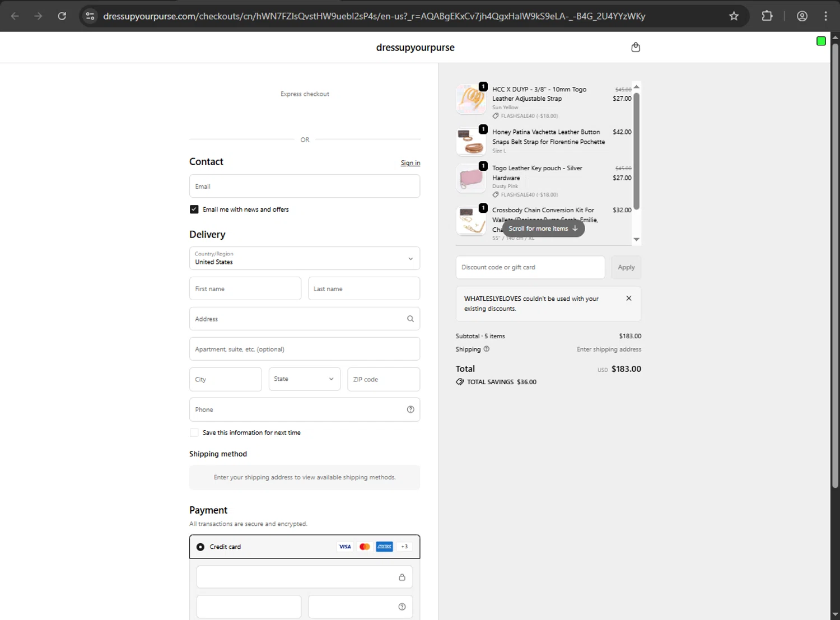Click the order summary scroll down arrow
Screen dimensions: 840x620
point(636,239)
